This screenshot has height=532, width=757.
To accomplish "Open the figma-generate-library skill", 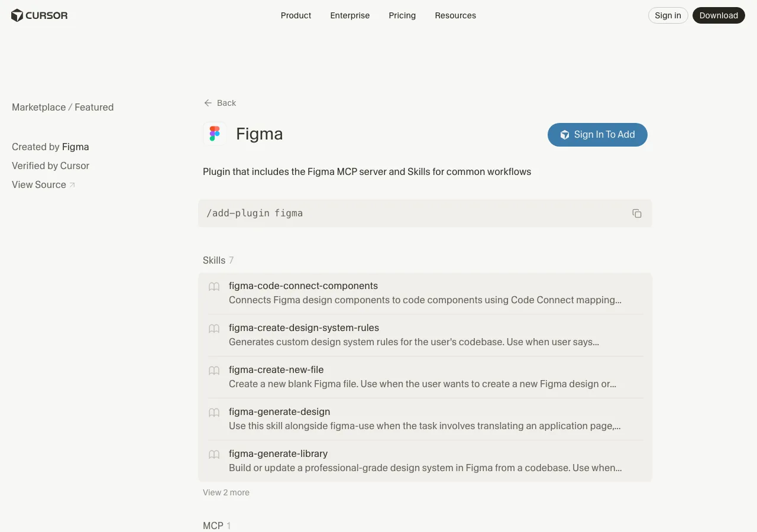I will click(425, 460).
